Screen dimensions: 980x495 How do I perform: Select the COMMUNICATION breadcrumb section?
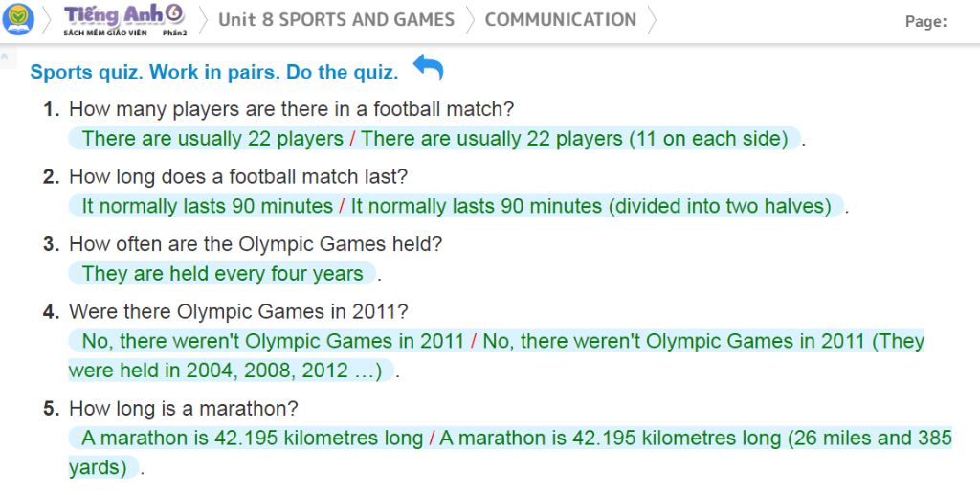point(561,20)
